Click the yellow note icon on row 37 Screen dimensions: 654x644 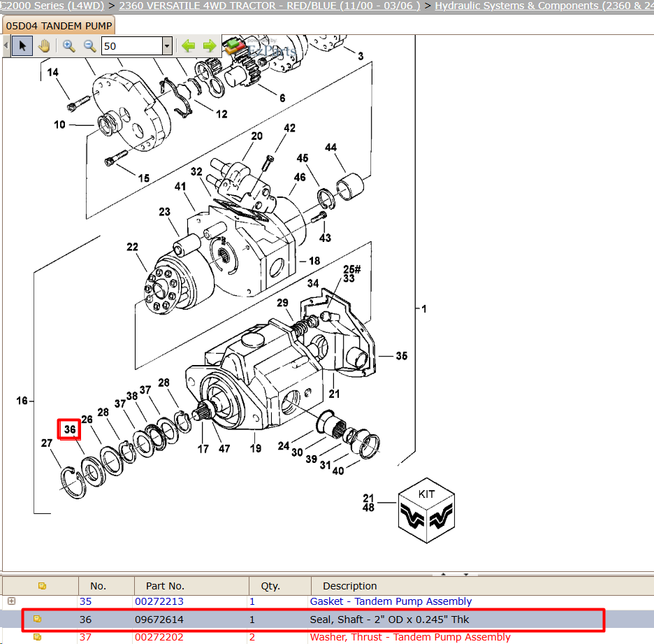(x=37, y=637)
